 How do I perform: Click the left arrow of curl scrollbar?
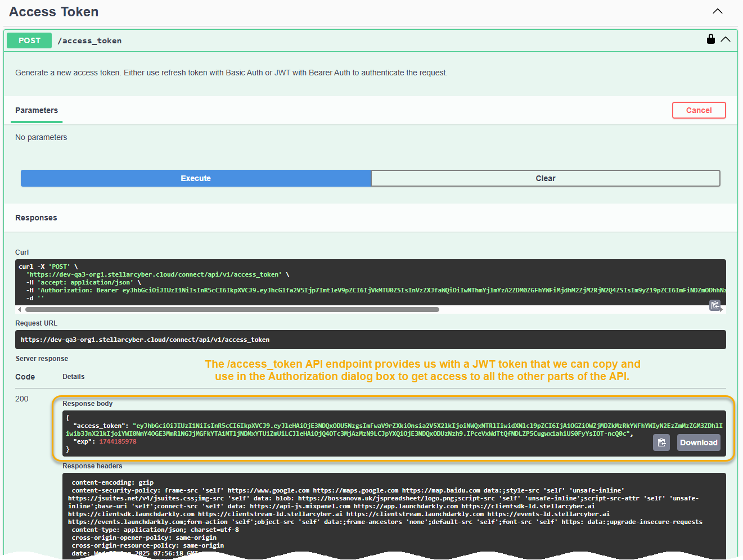(20, 309)
